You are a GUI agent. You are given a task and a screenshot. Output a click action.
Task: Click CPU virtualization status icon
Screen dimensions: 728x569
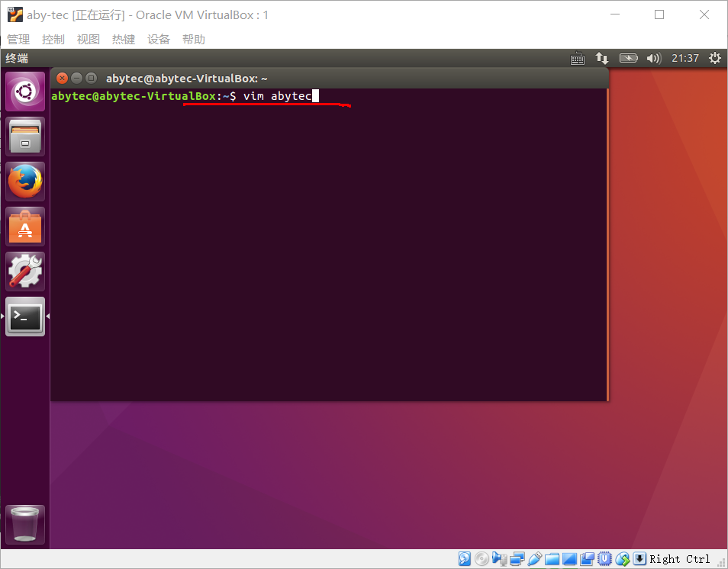(x=604, y=559)
